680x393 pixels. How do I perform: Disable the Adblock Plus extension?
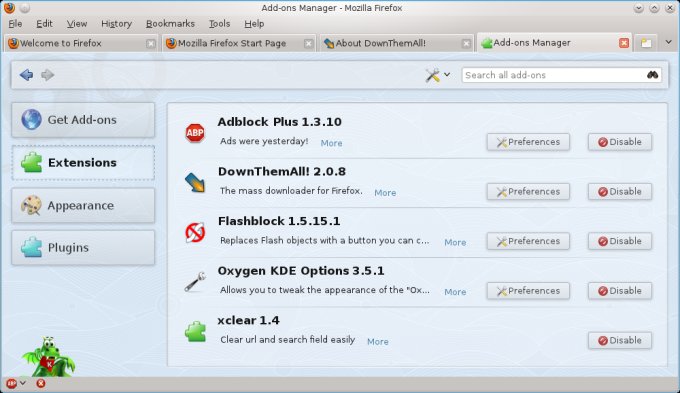coord(620,142)
